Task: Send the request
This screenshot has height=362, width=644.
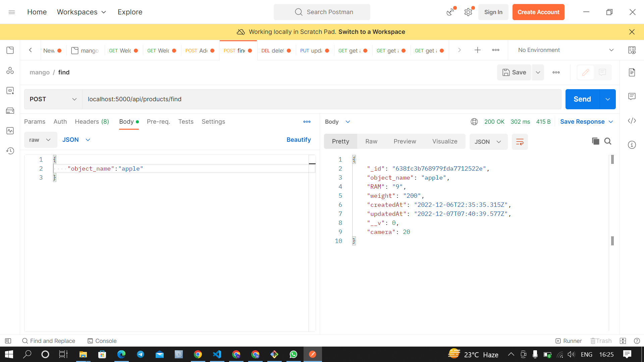Action: 582,99
